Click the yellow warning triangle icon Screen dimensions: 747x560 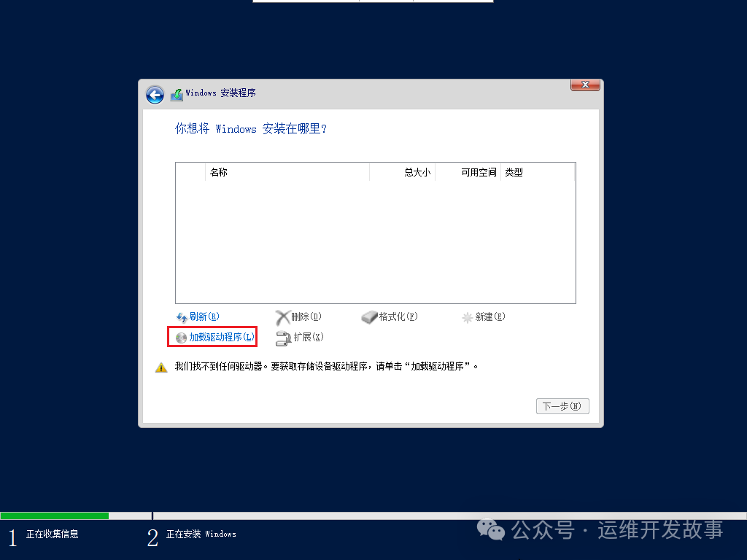coord(162,366)
